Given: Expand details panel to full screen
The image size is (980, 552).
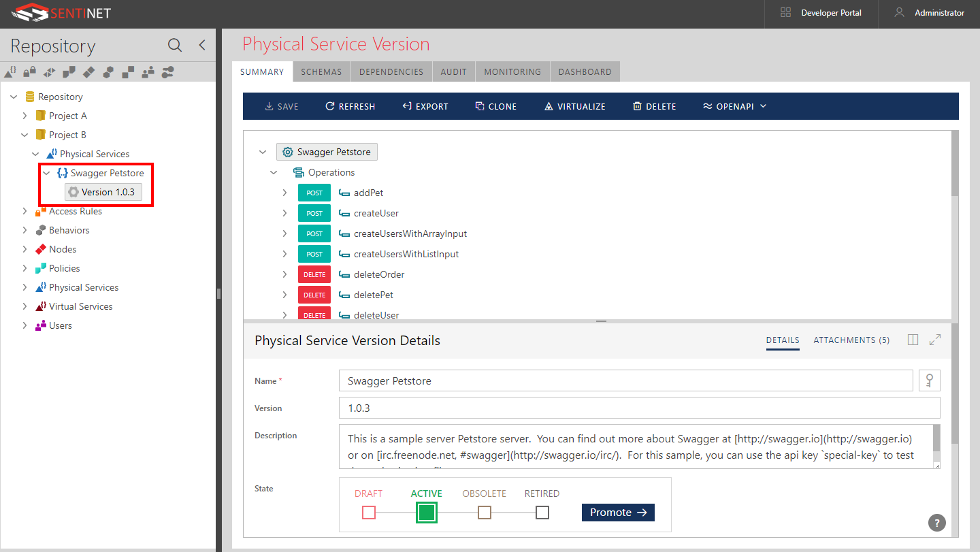Looking at the screenshot, I should [x=935, y=340].
